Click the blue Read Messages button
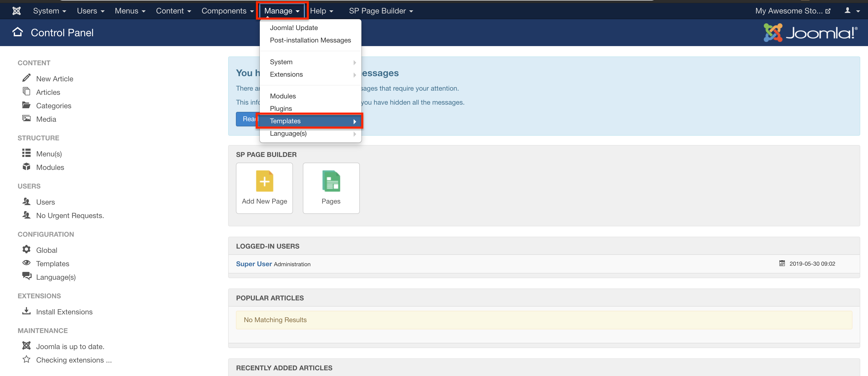868x376 pixels. tap(248, 119)
